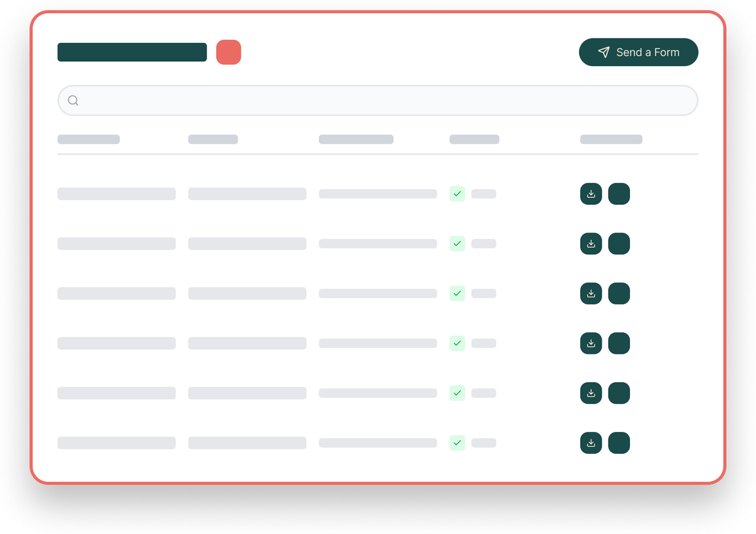This screenshot has width=756, height=534.
Task: Click the column header above the checkmarks
Action: pos(474,139)
